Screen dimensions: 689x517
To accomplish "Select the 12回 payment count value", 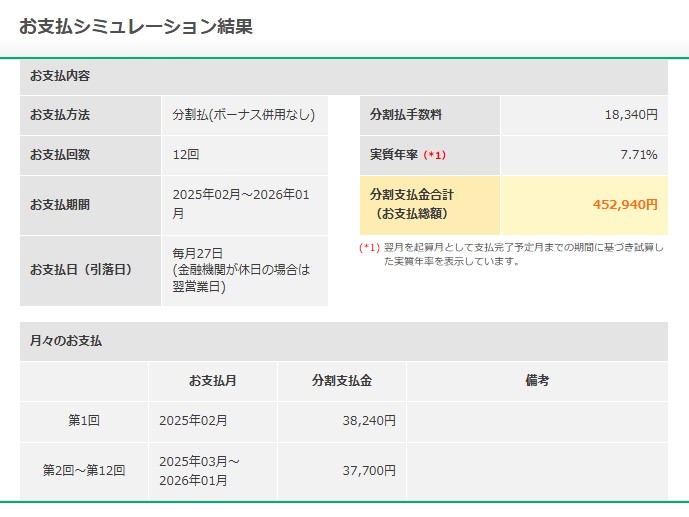I will [186, 155].
